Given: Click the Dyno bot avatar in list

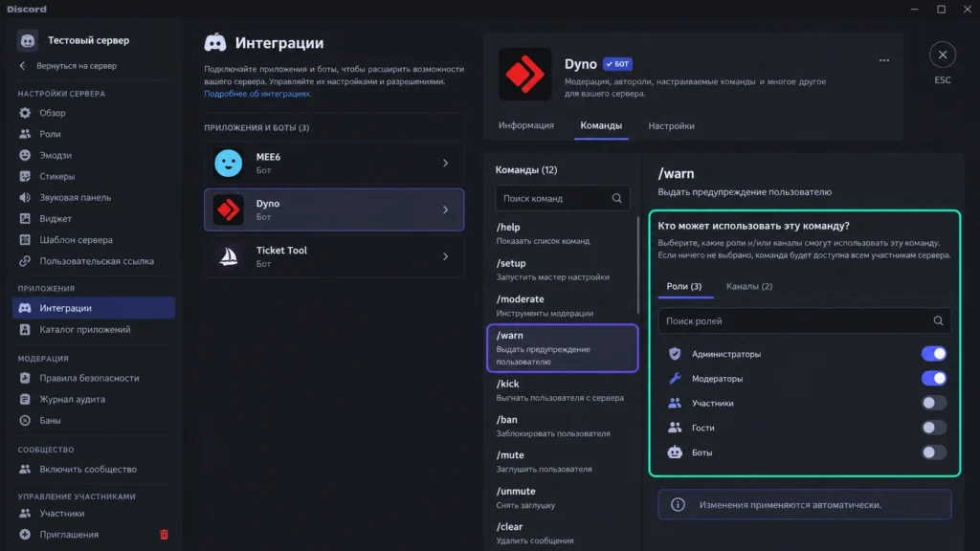Looking at the screenshot, I should click(228, 209).
